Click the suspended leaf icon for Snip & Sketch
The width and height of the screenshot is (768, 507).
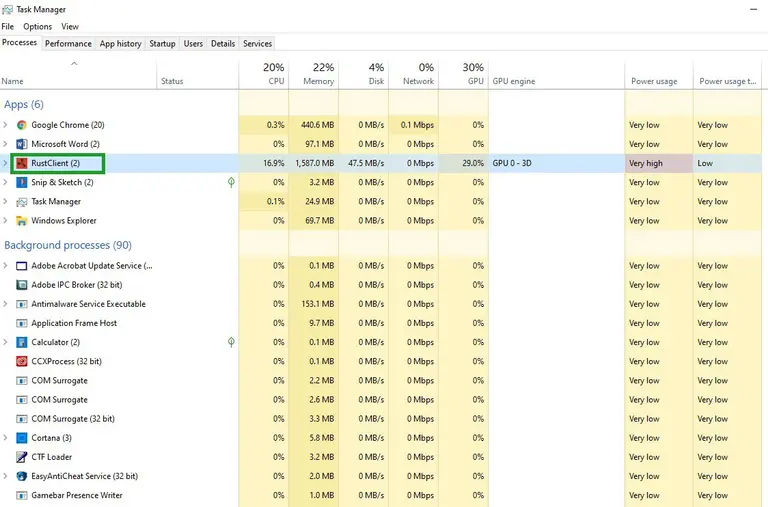[231, 182]
